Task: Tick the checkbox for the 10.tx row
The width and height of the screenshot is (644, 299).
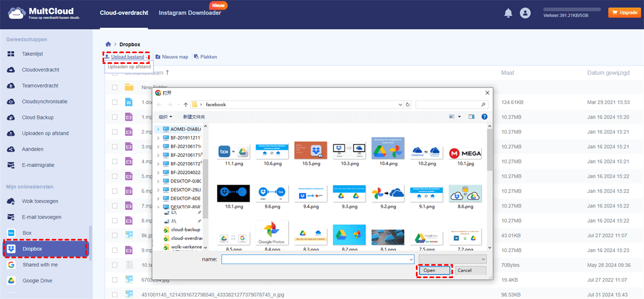Action: [114, 265]
